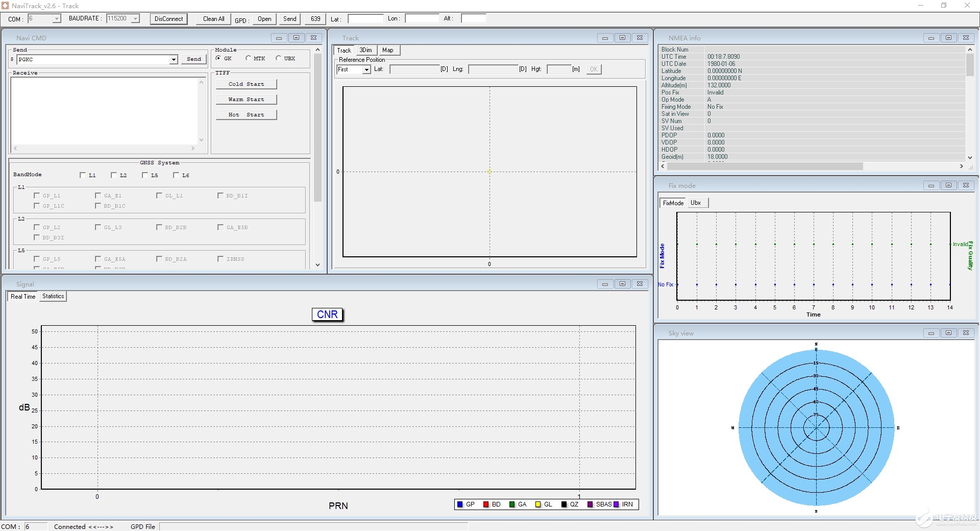Open the Statistics tab in Signal panel
The width and height of the screenshot is (980, 531).
[x=53, y=296]
